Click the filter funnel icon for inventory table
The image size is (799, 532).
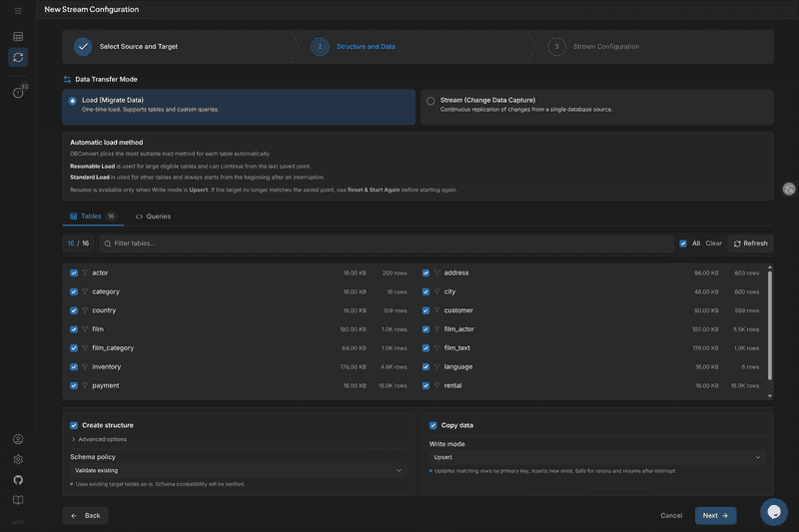[x=85, y=367]
